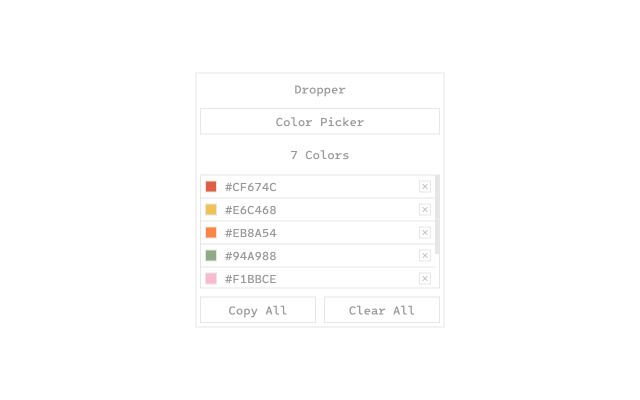Click the #EB8A54 hex code label
Viewport: 640px width, 400px height.
251,233
